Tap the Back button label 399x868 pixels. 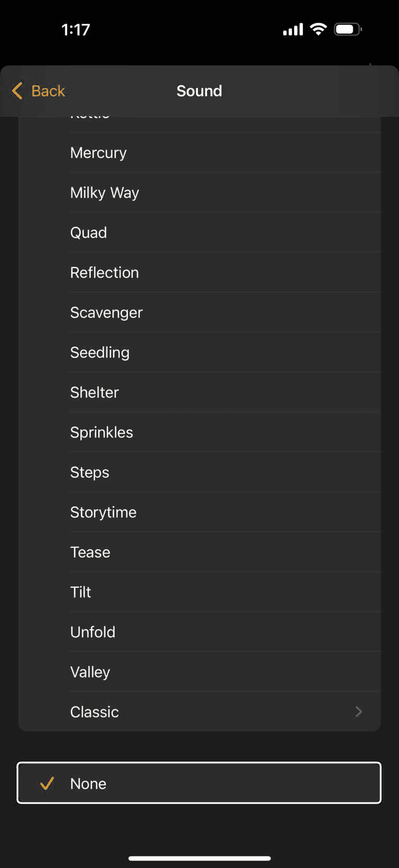(x=48, y=91)
